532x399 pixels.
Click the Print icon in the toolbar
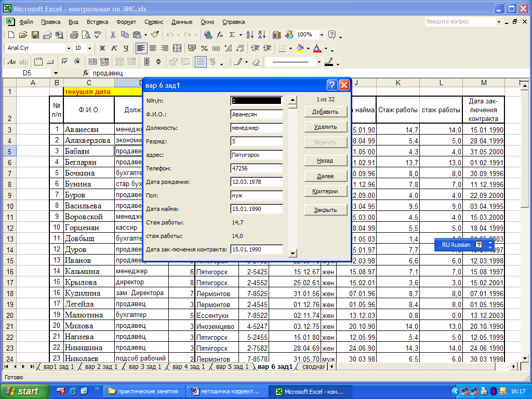coord(74,35)
